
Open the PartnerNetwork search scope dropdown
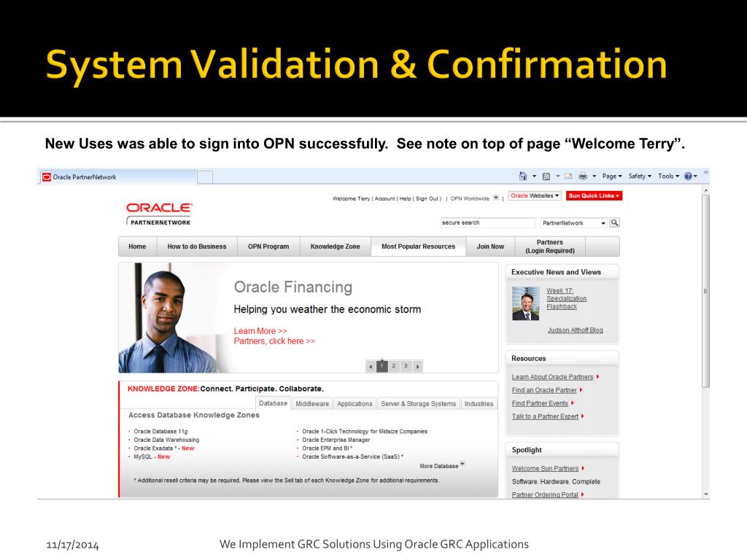click(x=574, y=222)
